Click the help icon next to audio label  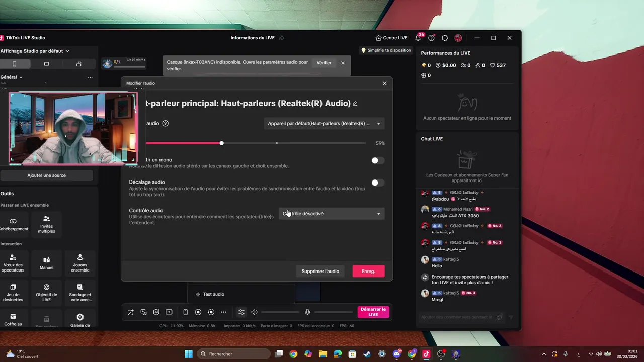pyautogui.click(x=166, y=123)
